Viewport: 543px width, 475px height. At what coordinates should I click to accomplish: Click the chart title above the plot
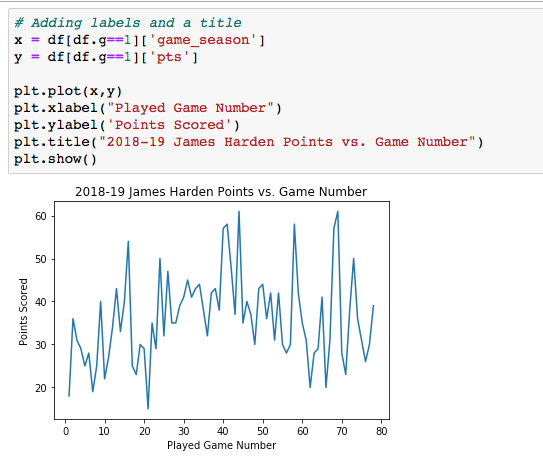221,191
